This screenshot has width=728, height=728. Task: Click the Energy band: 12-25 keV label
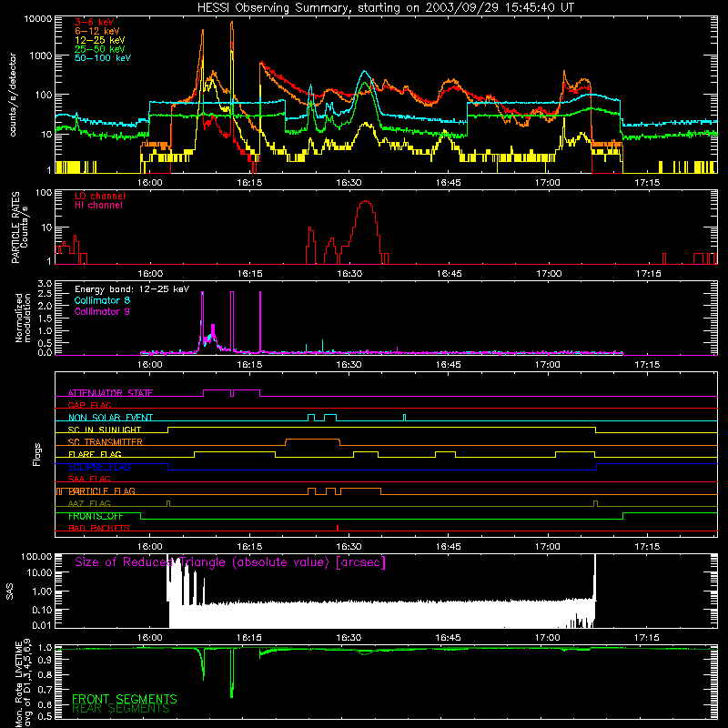pos(132,289)
